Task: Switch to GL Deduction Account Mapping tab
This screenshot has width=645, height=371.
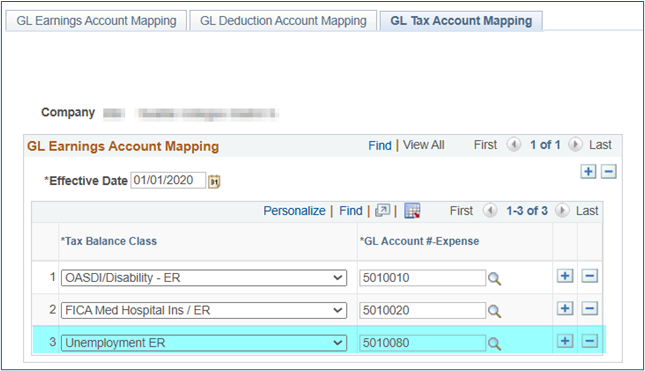Action: coord(283,21)
